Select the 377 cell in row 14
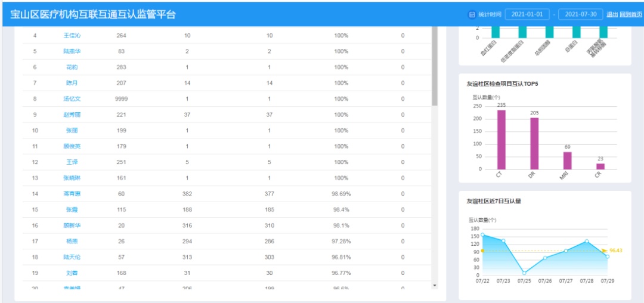644x303 pixels. (x=270, y=194)
